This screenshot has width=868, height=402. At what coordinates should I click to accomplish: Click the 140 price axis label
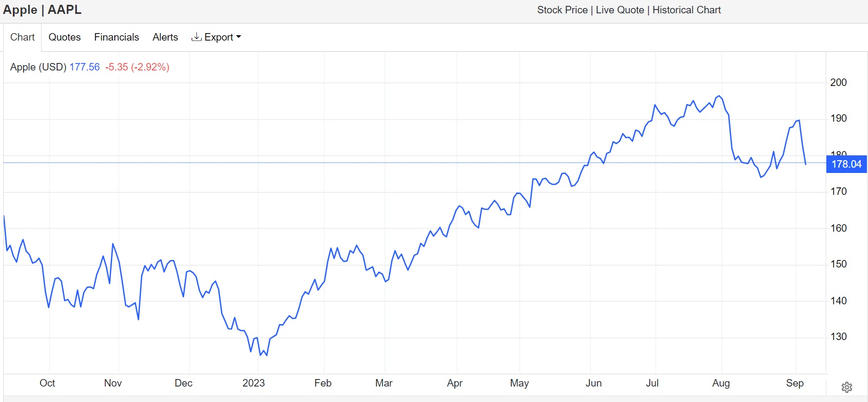(839, 301)
